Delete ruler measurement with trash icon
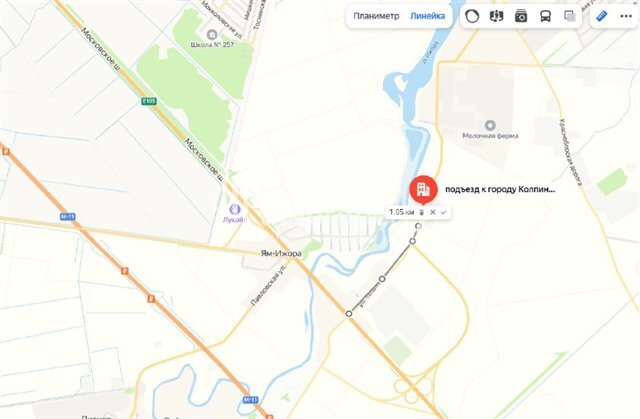 pos(422,212)
